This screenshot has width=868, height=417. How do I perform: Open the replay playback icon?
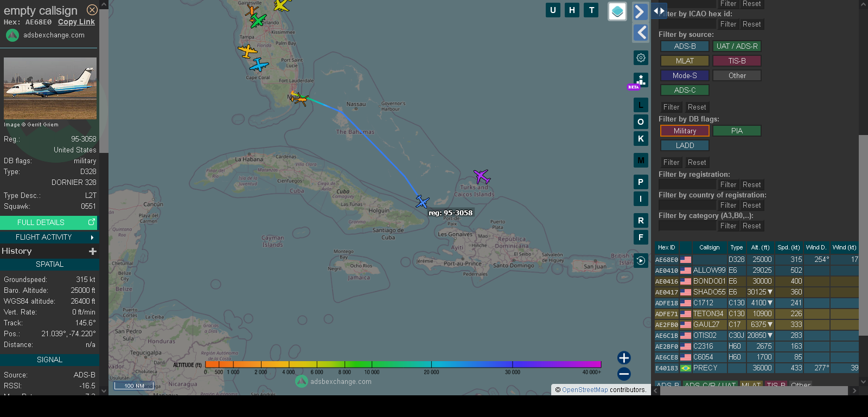point(641,261)
